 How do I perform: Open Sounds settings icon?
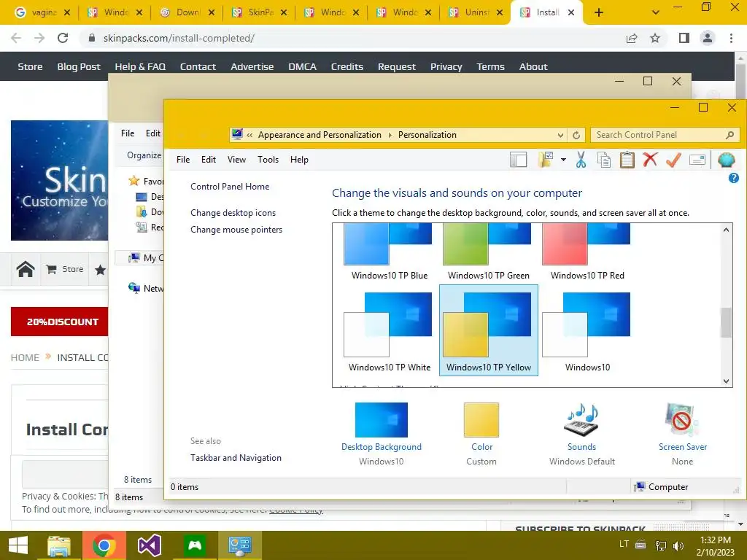pyautogui.click(x=581, y=419)
